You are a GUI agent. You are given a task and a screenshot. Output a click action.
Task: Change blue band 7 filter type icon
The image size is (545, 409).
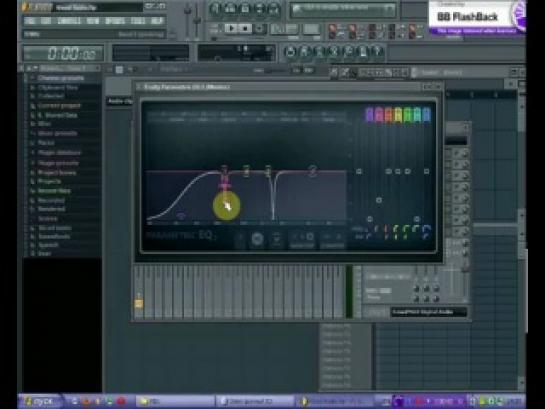[426, 229]
